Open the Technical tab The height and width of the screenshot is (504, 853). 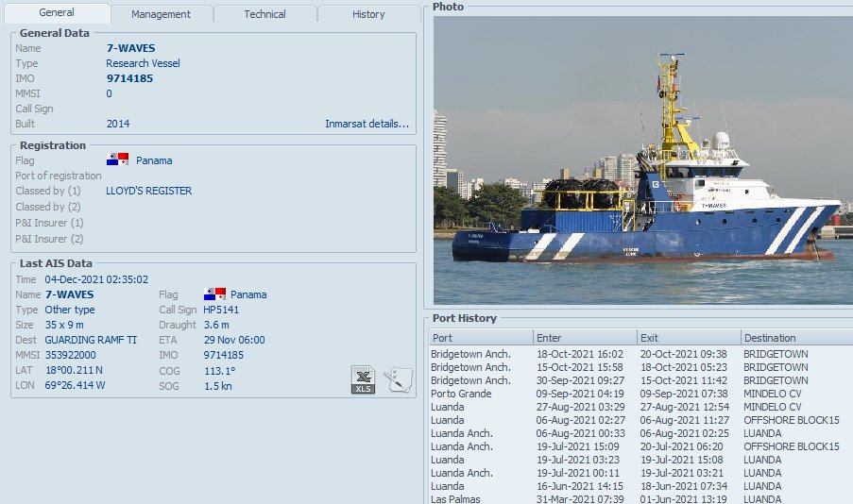coord(264,14)
